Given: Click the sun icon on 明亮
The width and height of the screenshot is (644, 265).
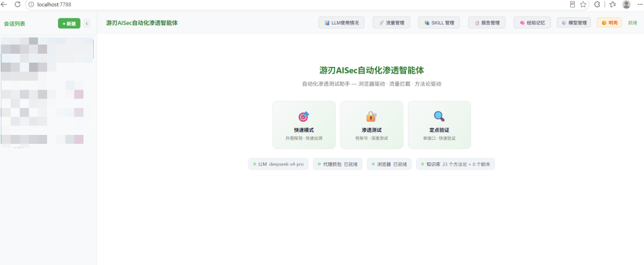Looking at the screenshot, I should tap(603, 23).
